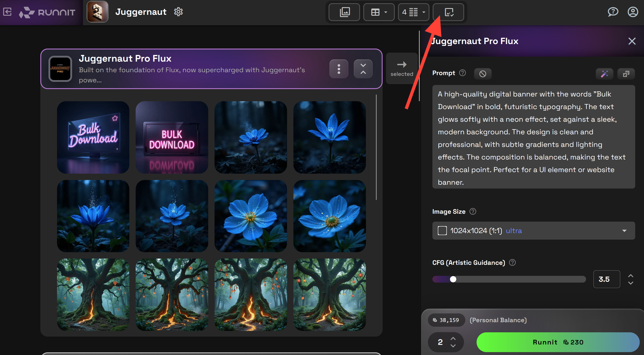Open the Juggernaut workspace settings gear

coord(178,12)
